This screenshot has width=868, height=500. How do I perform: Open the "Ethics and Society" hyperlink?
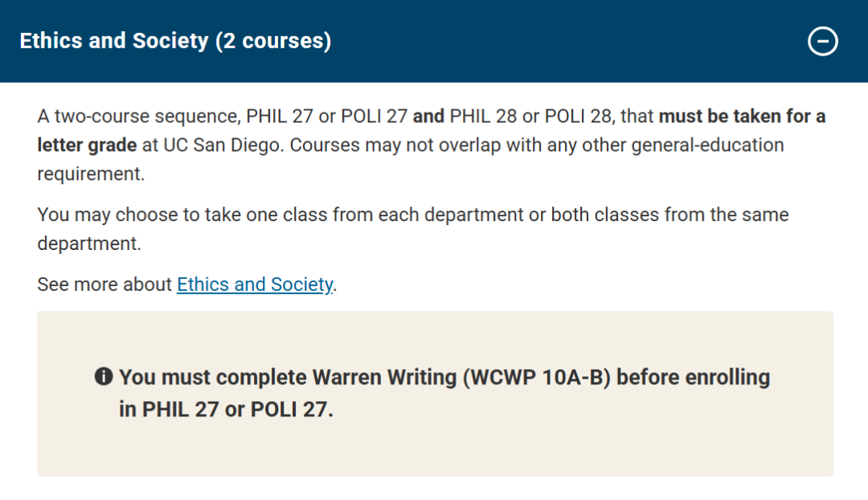[254, 285]
